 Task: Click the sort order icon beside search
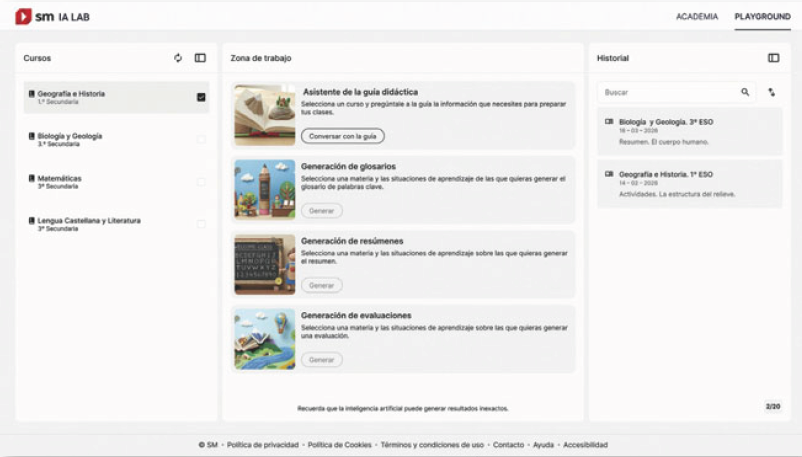click(772, 92)
